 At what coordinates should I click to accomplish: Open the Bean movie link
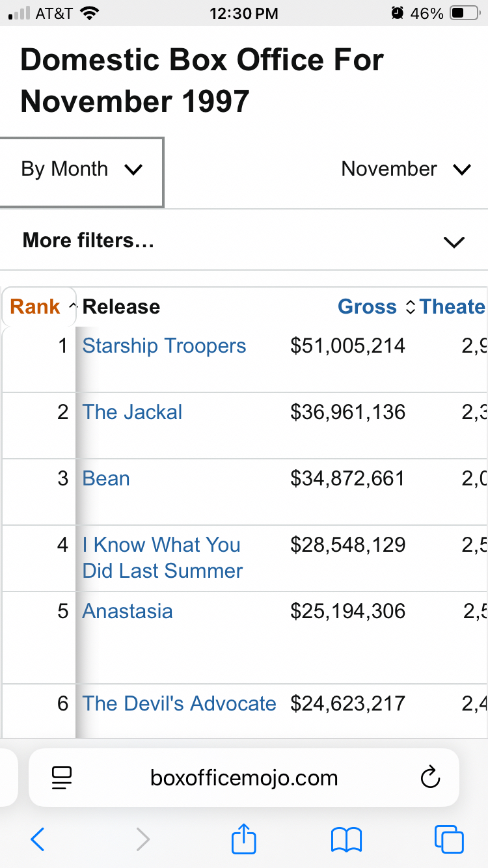tap(106, 478)
